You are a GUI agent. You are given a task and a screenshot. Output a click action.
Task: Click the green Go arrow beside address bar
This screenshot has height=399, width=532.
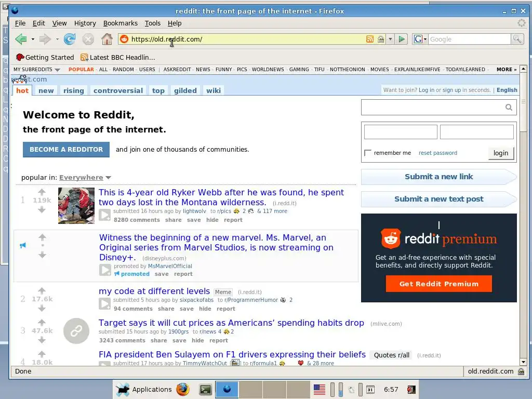(402, 39)
